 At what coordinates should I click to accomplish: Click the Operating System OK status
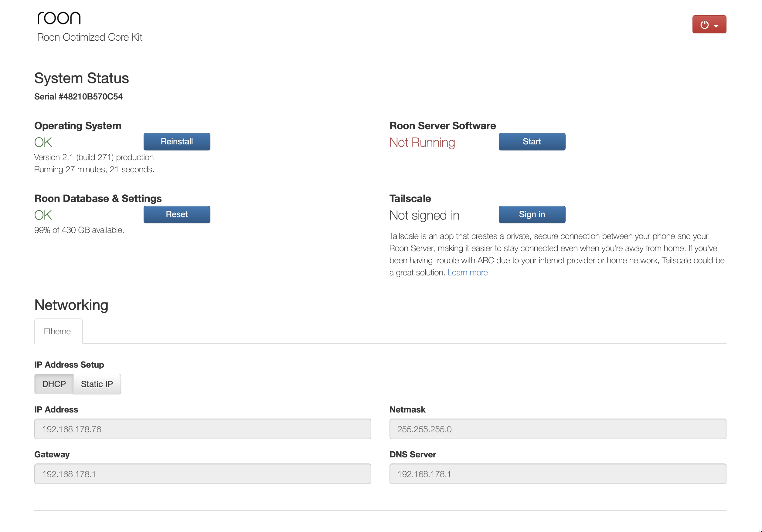(43, 142)
